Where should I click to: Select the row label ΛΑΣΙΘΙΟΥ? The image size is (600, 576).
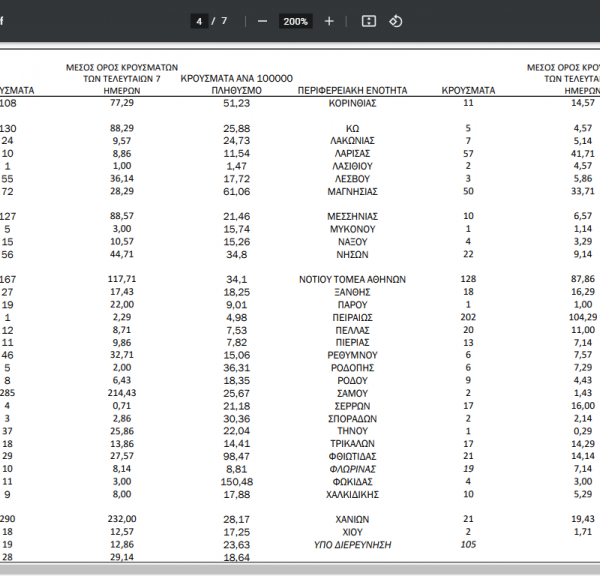coord(352,166)
